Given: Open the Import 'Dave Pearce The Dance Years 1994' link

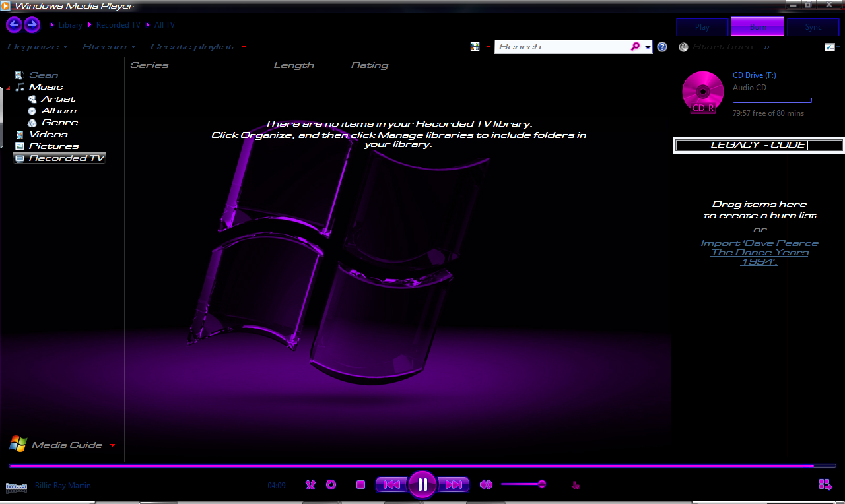Looking at the screenshot, I should [x=759, y=253].
